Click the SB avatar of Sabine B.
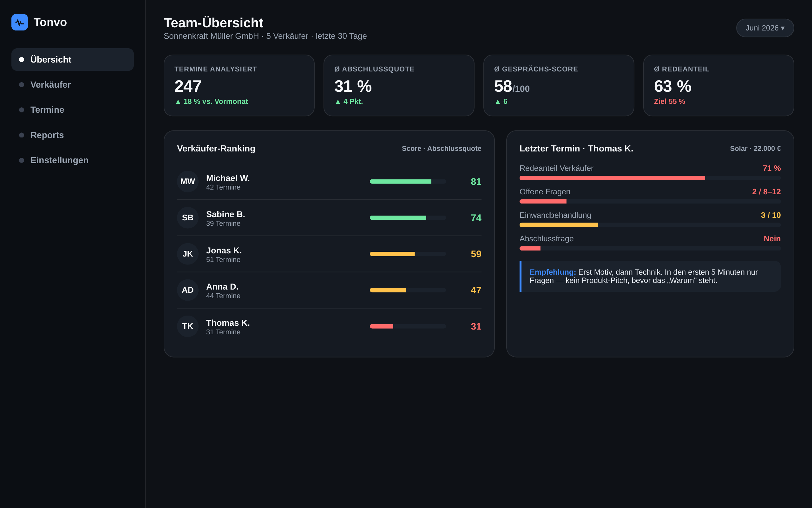The width and height of the screenshot is (812, 508). click(x=187, y=218)
